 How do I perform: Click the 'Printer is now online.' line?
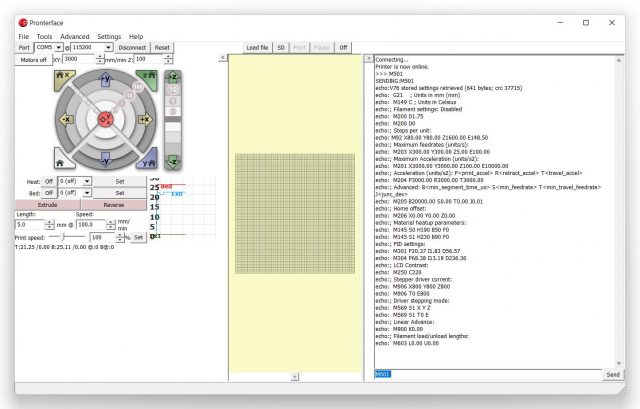pos(402,67)
